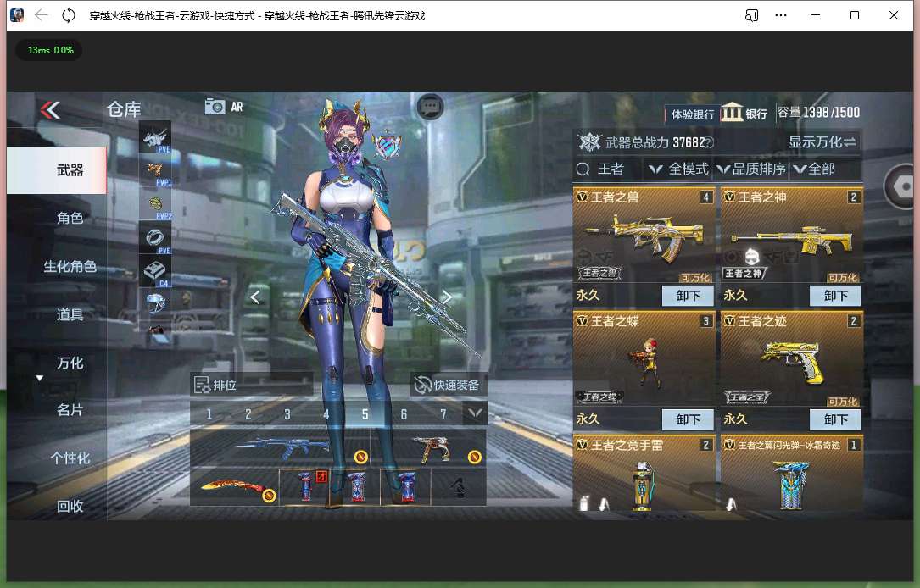Switch to loadout bag 6

pos(404,414)
